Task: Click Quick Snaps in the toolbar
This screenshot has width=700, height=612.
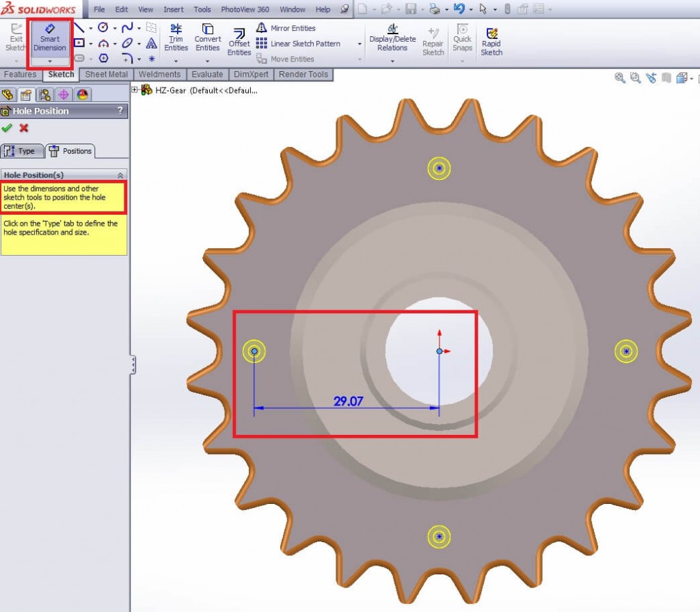Action: 462,39
